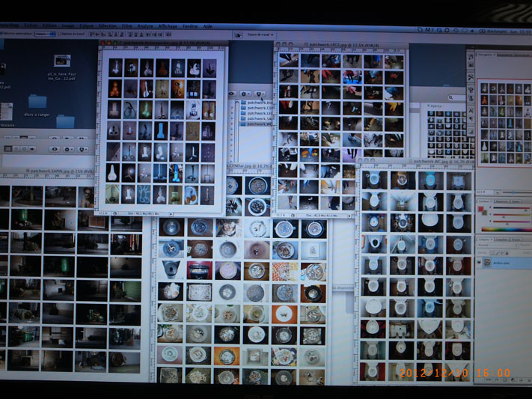Click the background color swatch in Couleur panel
The image size is (532, 399).
[x=485, y=213]
